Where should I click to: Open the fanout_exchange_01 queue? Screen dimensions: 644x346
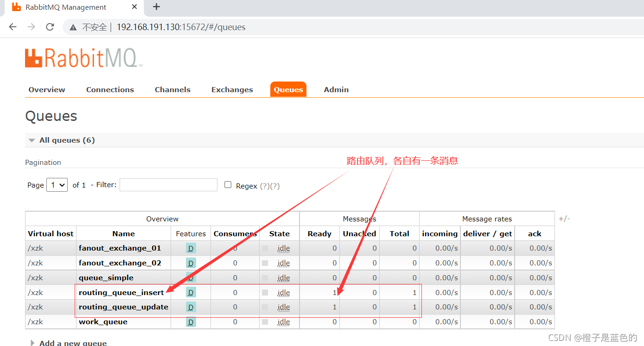pyautogui.click(x=120, y=248)
